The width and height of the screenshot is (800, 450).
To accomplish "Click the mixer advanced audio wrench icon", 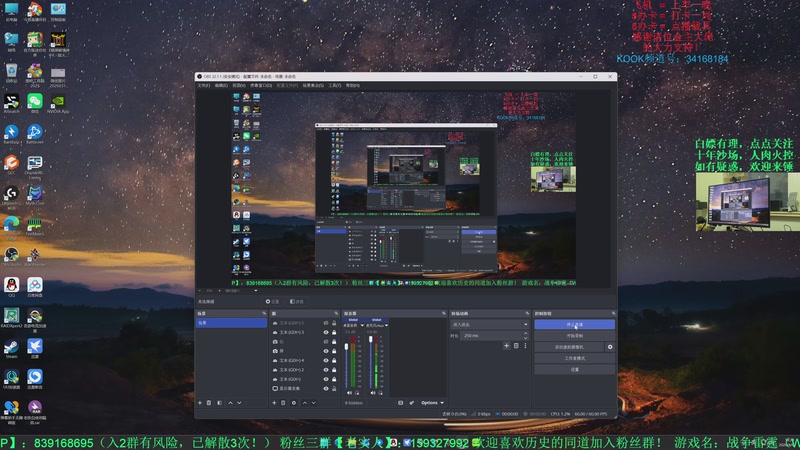I will tap(412, 403).
